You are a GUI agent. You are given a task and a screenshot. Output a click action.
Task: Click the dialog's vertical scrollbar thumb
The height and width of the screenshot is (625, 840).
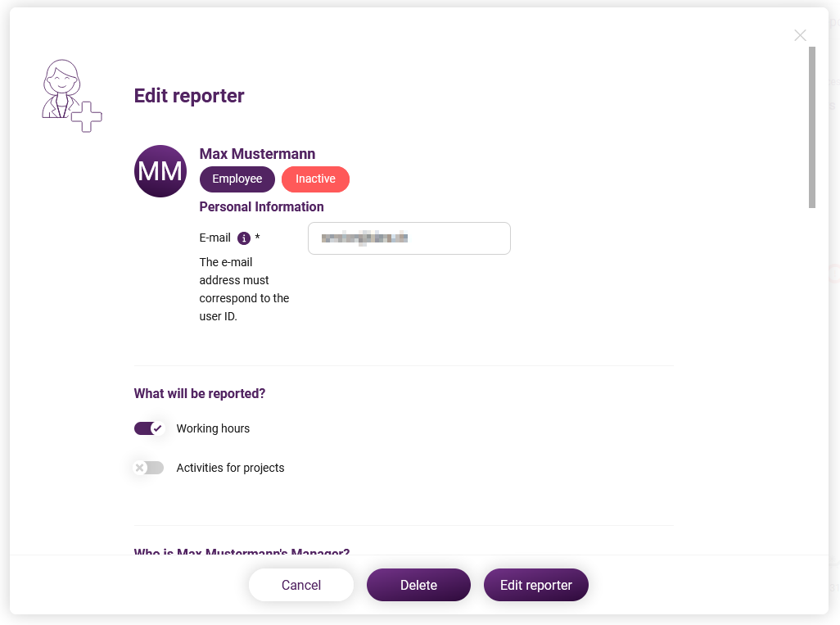[x=811, y=128]
